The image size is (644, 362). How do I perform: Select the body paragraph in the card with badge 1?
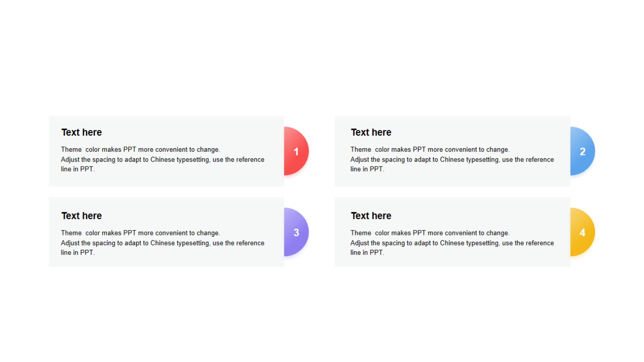coord(163,159)
